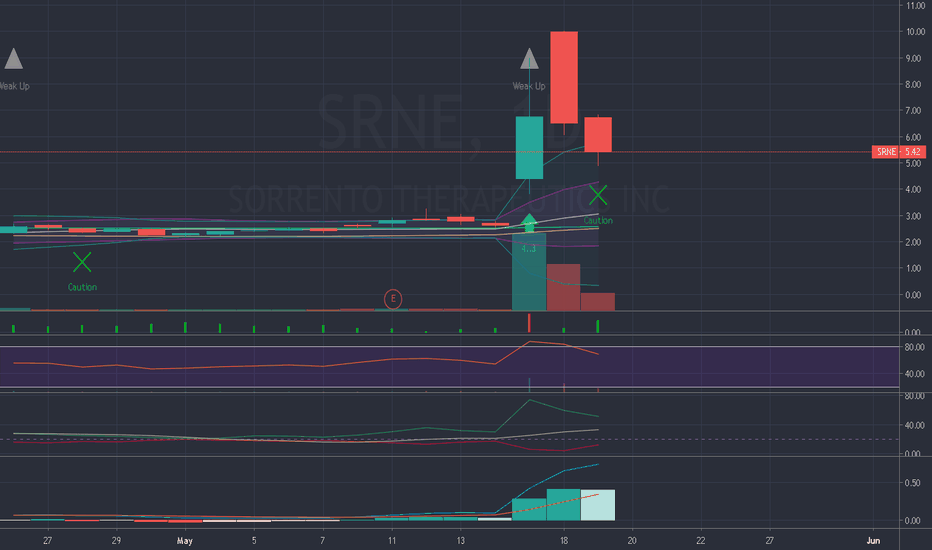Click date label 11 on the time axis
The width and height of the screenshot is (932, 550).
[392, 540]
